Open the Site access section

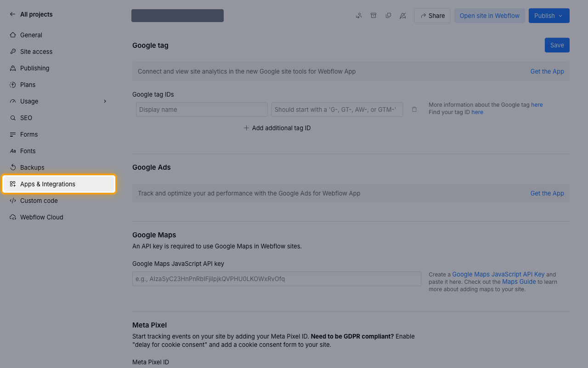pos(59,52)
